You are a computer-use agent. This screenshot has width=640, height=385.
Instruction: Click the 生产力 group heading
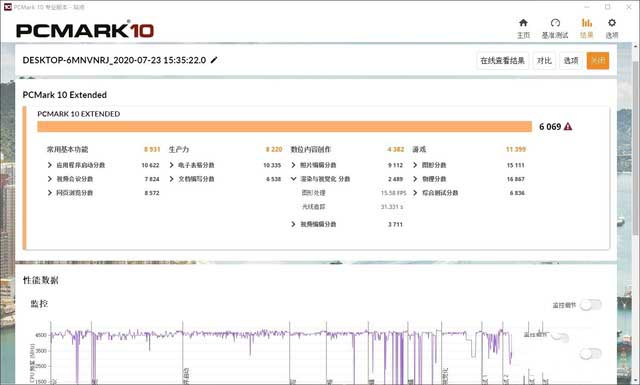(x=179, y=149)
